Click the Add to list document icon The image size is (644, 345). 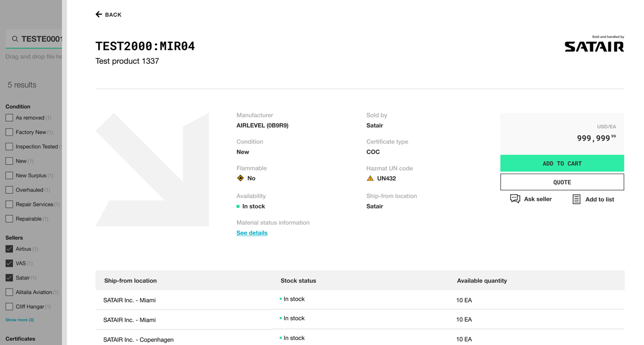[x=577, y=199]
